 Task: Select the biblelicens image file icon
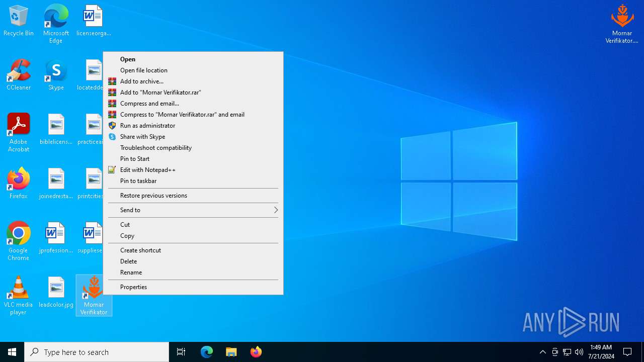click(56, 129)
